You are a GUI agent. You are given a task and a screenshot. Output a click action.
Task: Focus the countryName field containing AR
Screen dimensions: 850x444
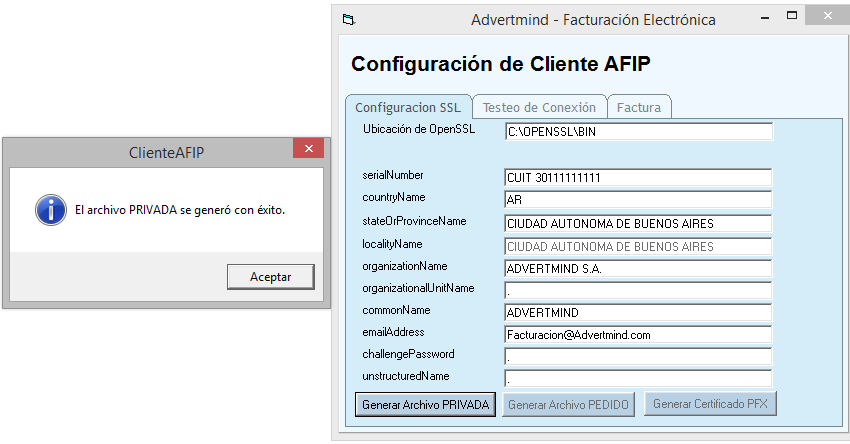pos(638,200)
